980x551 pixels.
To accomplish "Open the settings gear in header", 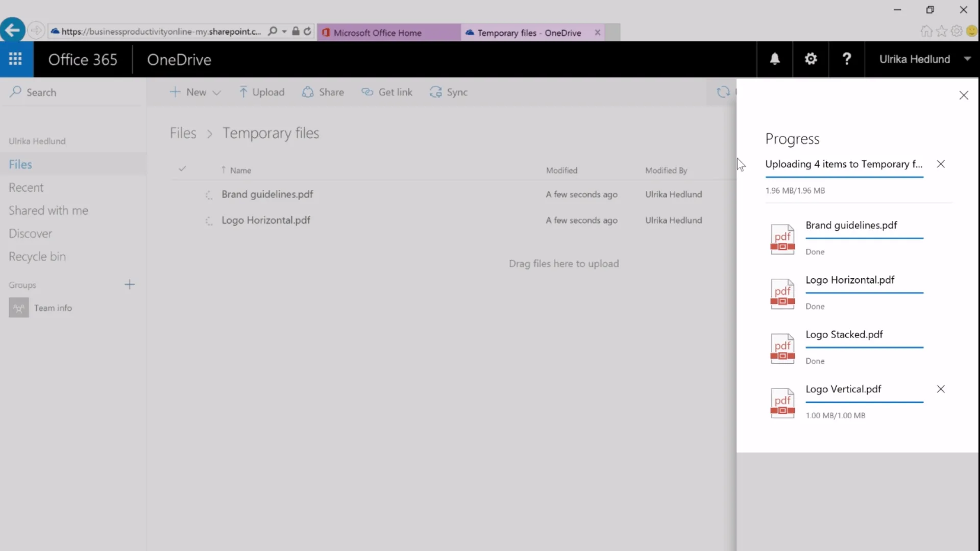I will point(811,59).
